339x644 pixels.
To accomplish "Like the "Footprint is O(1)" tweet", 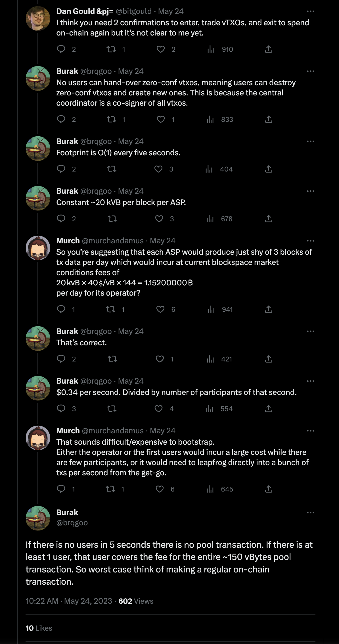I will [x=158, y=169].
